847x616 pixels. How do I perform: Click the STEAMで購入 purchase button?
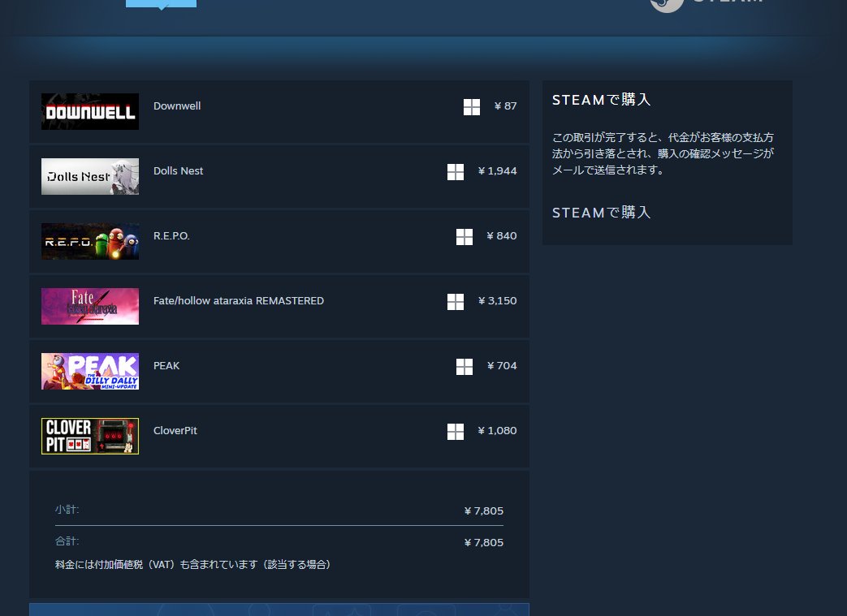601,212
